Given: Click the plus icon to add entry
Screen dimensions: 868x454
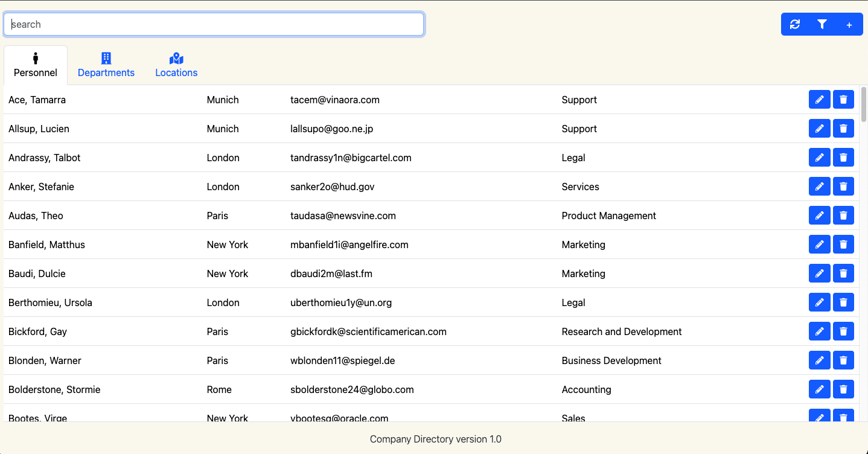Looking at the screenshot, I should 849,25.
